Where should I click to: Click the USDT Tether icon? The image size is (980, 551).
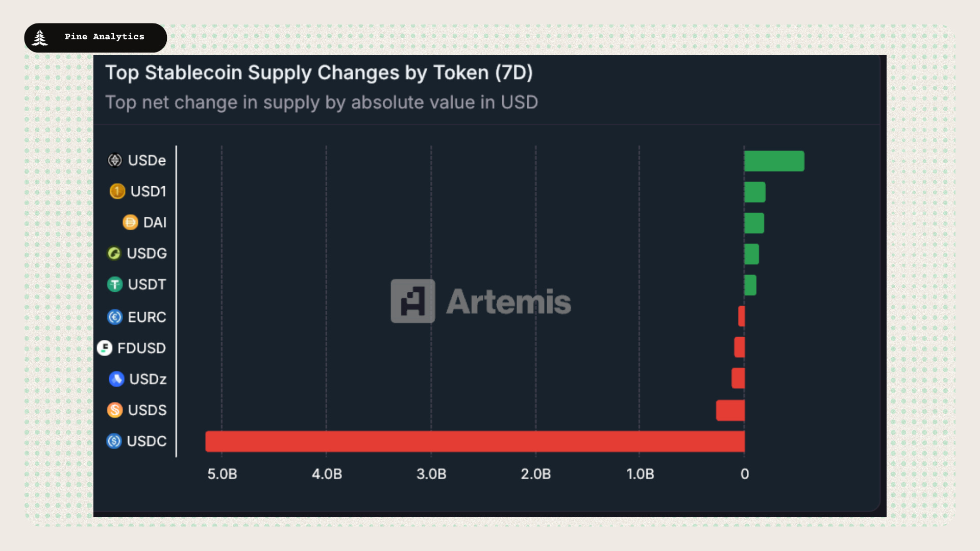[115, 284]
